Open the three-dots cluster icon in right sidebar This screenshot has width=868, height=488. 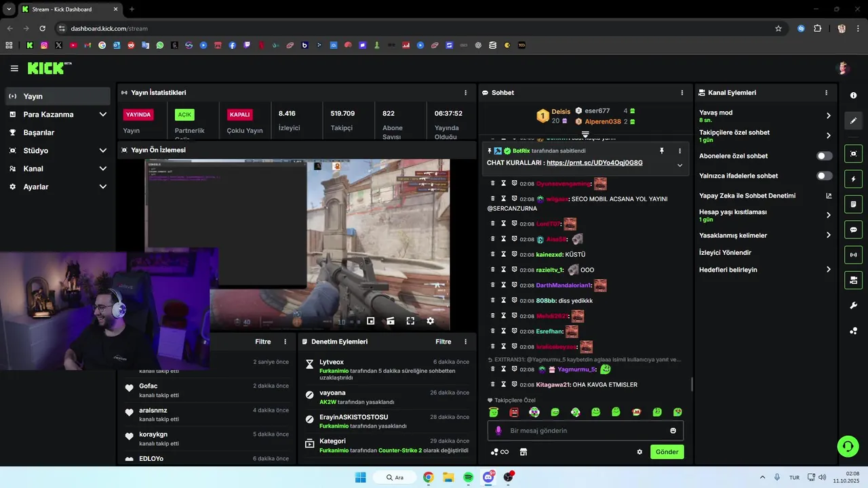pos(853,331)
